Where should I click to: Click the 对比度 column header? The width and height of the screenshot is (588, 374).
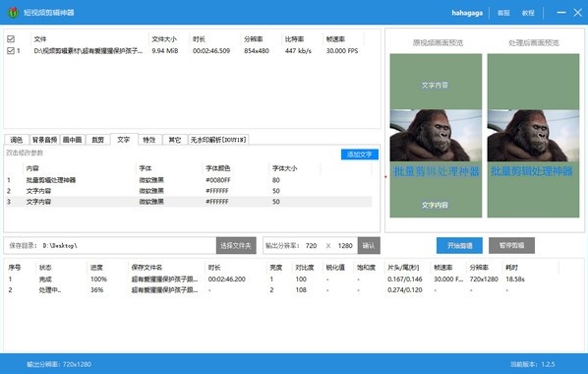(305, 268)
